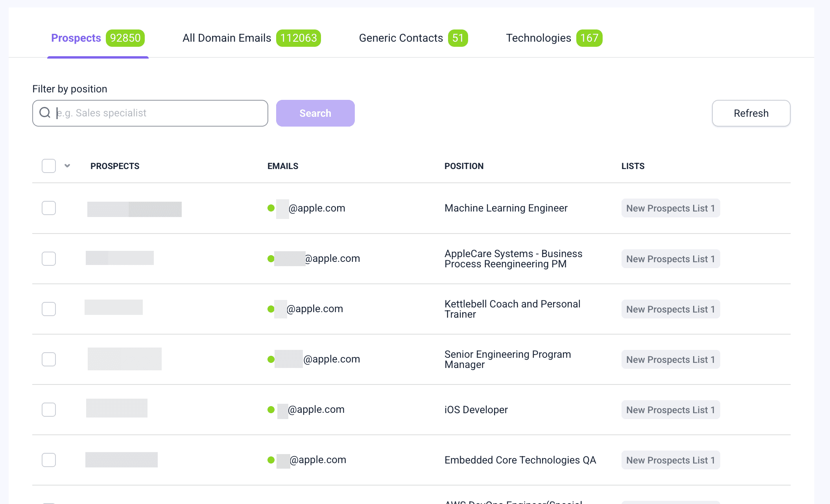Tick the Kettlebell Coach row checkbox

point(49,309)
